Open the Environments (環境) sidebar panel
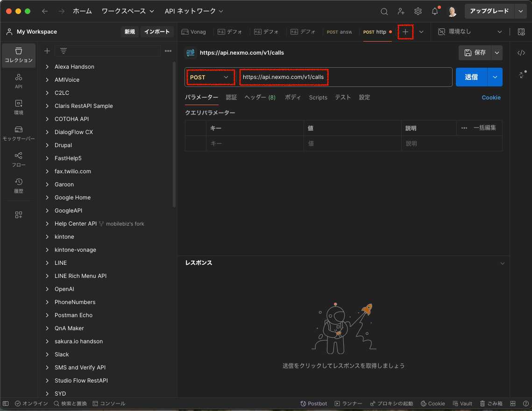This screenshot has height=411, width=532. (x=19, y=107)
